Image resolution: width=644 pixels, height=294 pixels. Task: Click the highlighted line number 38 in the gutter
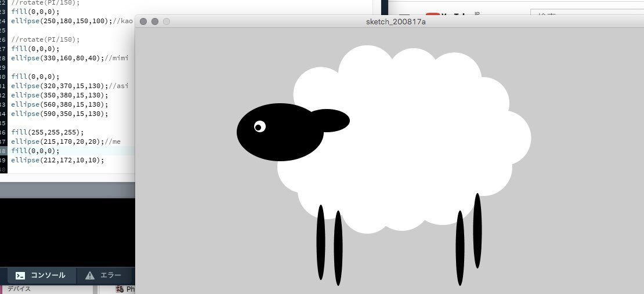tap(3, 151)
